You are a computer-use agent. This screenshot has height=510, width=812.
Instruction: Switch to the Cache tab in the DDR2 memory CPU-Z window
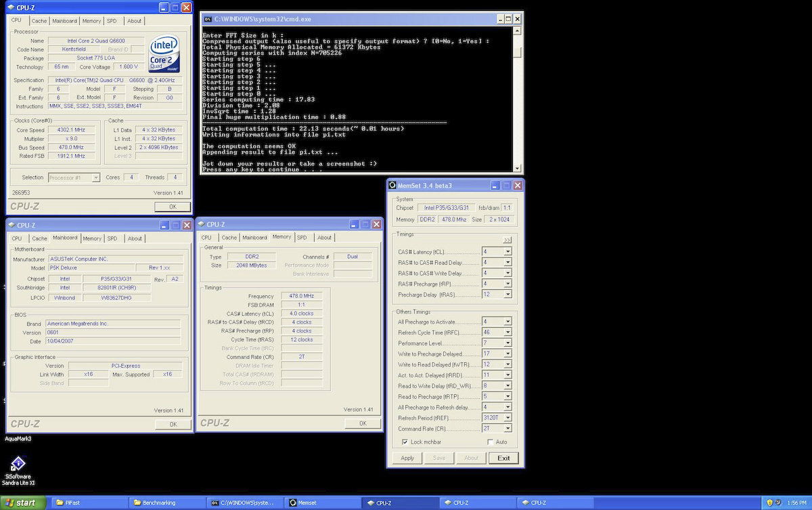(229, 238)
